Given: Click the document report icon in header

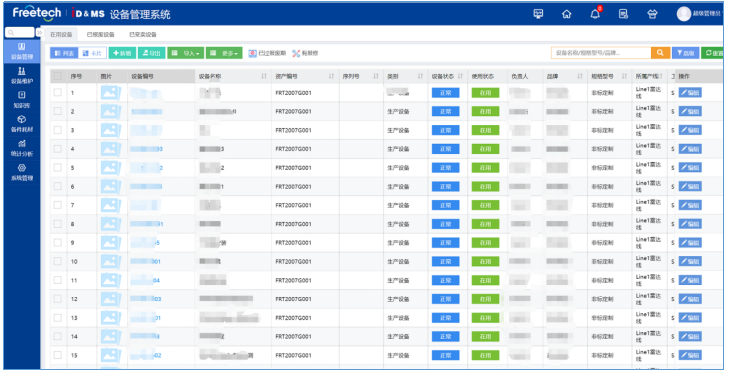Looking at the screenshot, I should 623,14.
